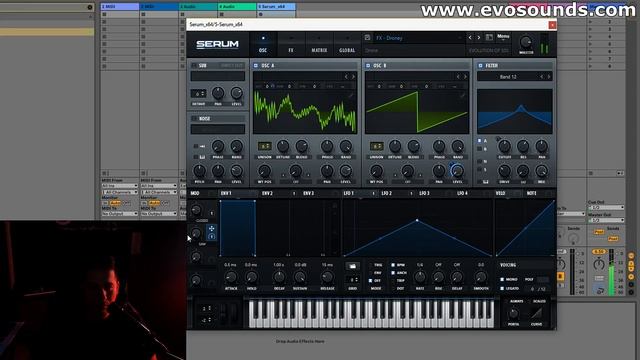The image size is (640, 360).
Task: Open the Serum preset browser icon
Action: click(x=489, y=38)
